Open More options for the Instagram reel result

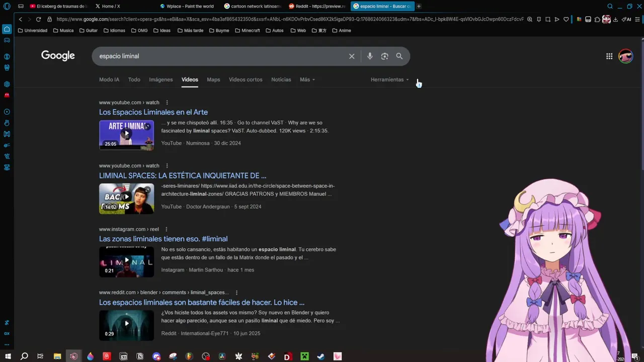[167, 229]
